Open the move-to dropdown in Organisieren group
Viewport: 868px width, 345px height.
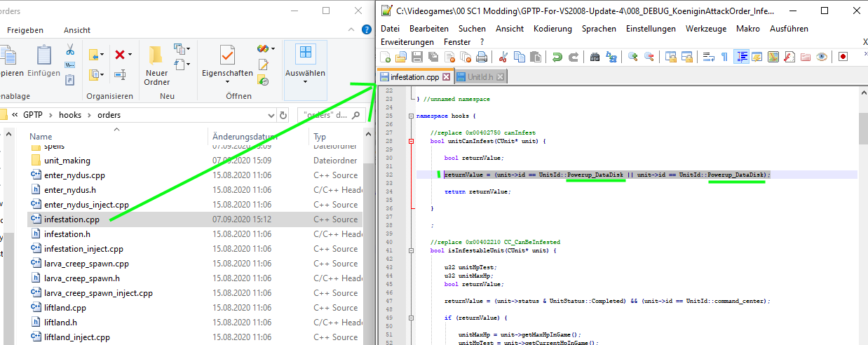102,55
